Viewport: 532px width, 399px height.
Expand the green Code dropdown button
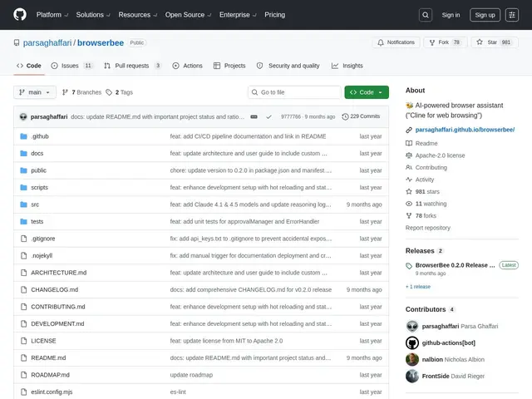[x=367, y=92]
